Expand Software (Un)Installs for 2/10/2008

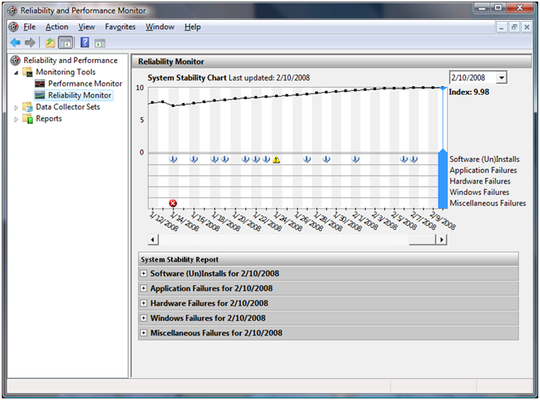click(144, 274)
